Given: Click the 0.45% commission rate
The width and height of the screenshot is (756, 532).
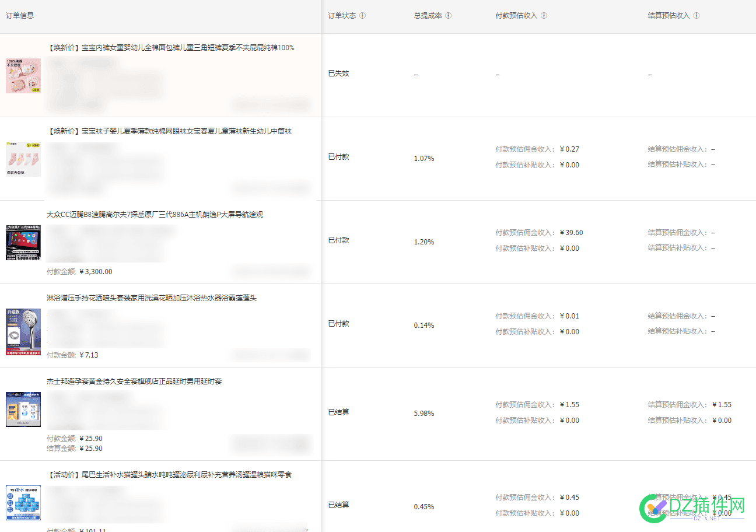Looking at the screenshot, I should [x=424, y=507].
